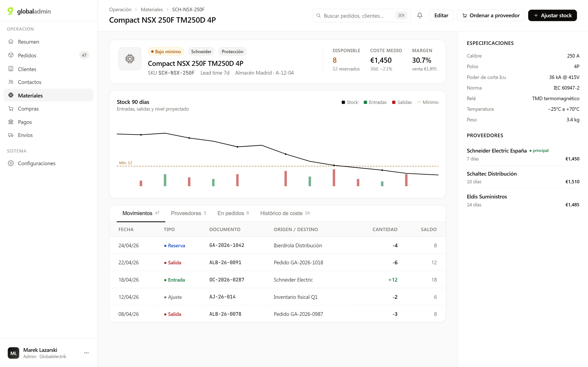Click the Bajo mínimo status badge
This screenshot has height=367, width=588.
tap(166, 52)
